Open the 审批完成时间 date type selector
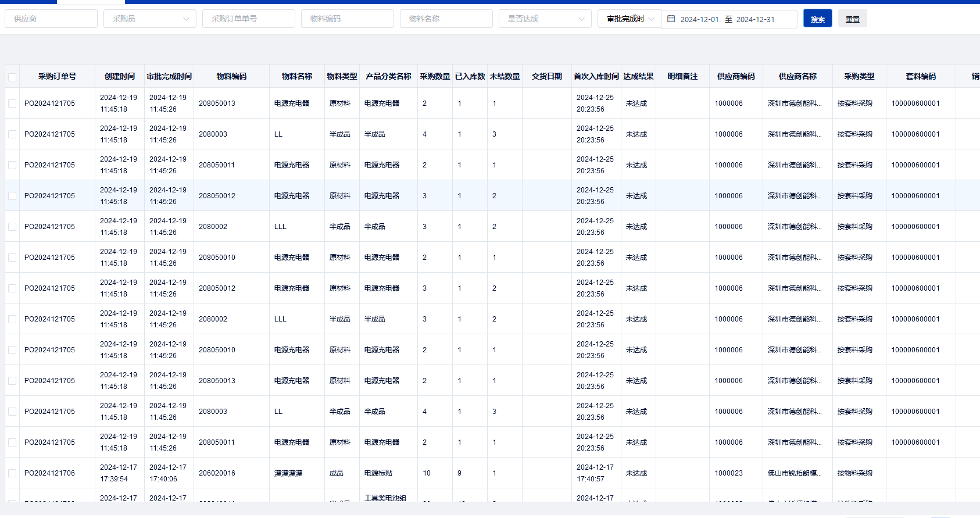This screenshot has width=980, height=518. [630, 19]
